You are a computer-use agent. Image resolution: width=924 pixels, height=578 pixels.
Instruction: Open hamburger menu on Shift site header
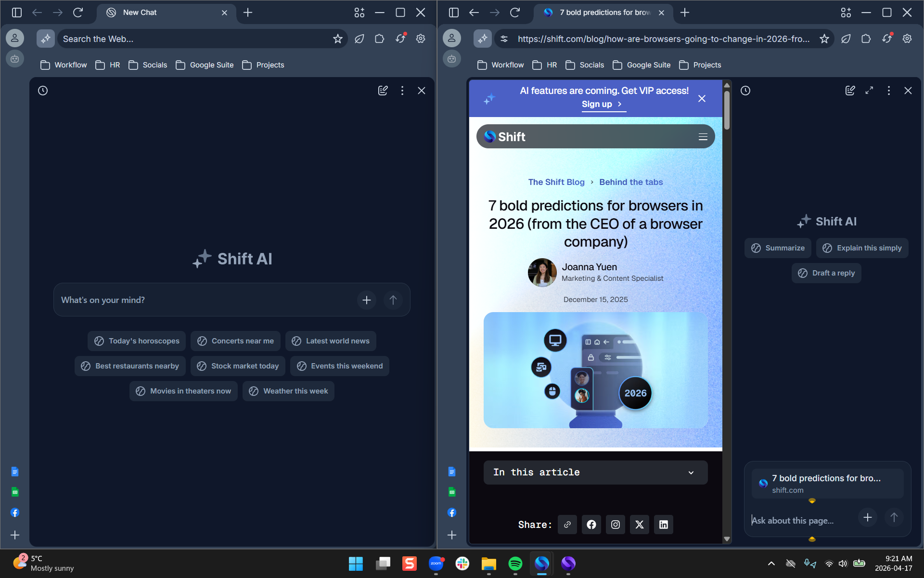[703, 137]
